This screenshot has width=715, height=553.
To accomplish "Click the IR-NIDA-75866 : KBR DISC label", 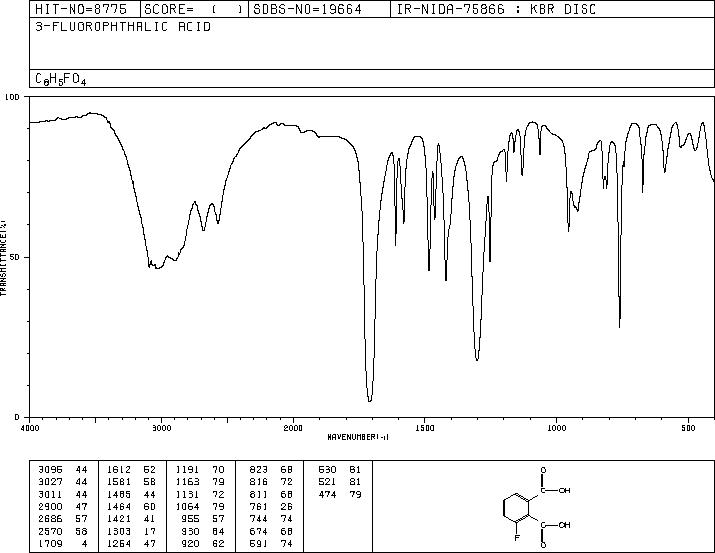I will pyautogui.click(x=496, y=9).
